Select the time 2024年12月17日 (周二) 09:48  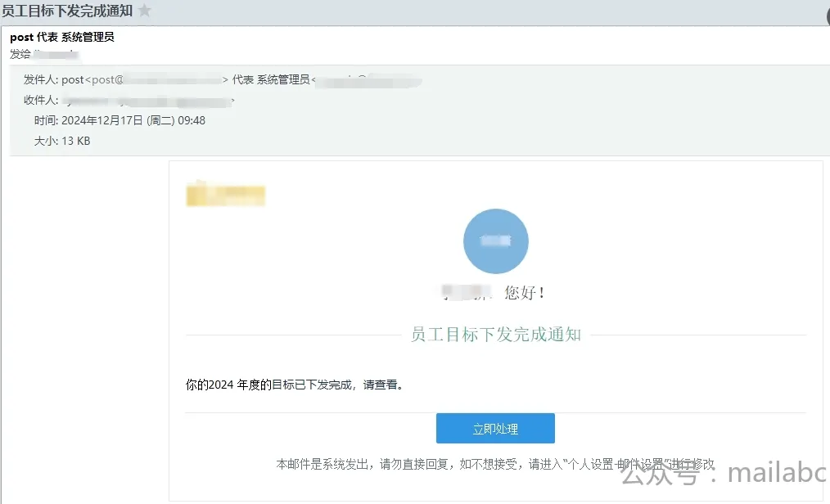(133, 120)
